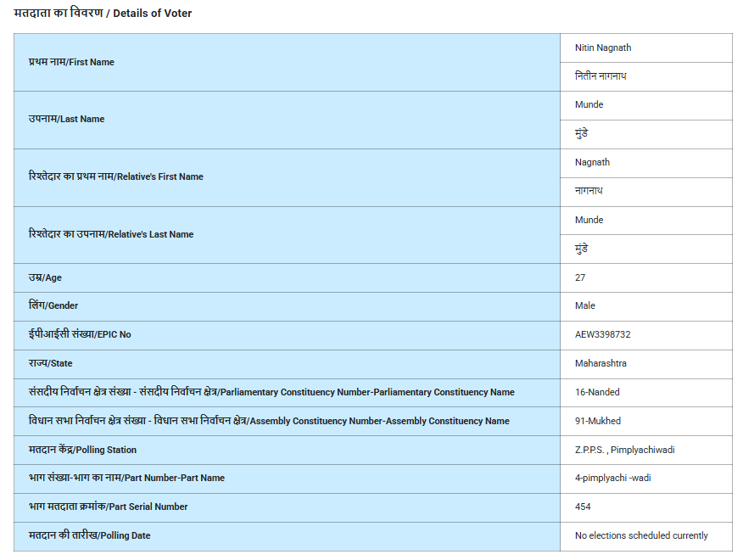Click the assembly constituency value '91-Mukhed'
Image resolution: width=743 pixels, height=560 pixels.
[x=599, y=421]
